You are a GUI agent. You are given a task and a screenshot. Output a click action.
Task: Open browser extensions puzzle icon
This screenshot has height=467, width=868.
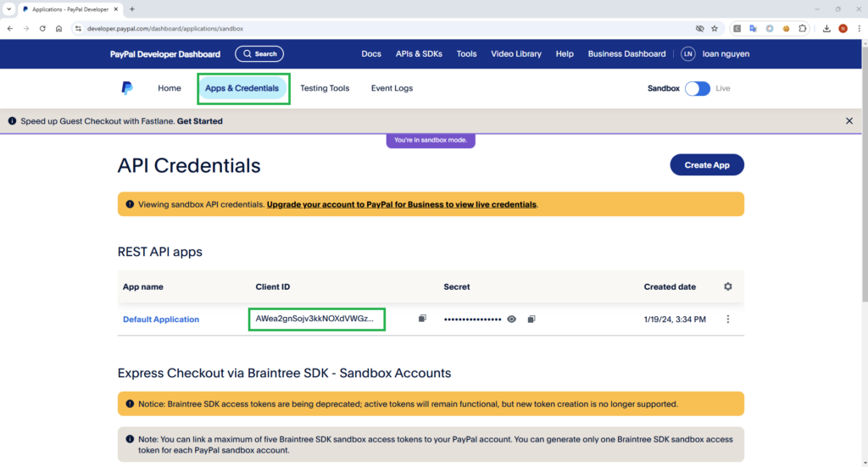click(x=803, y=28)
